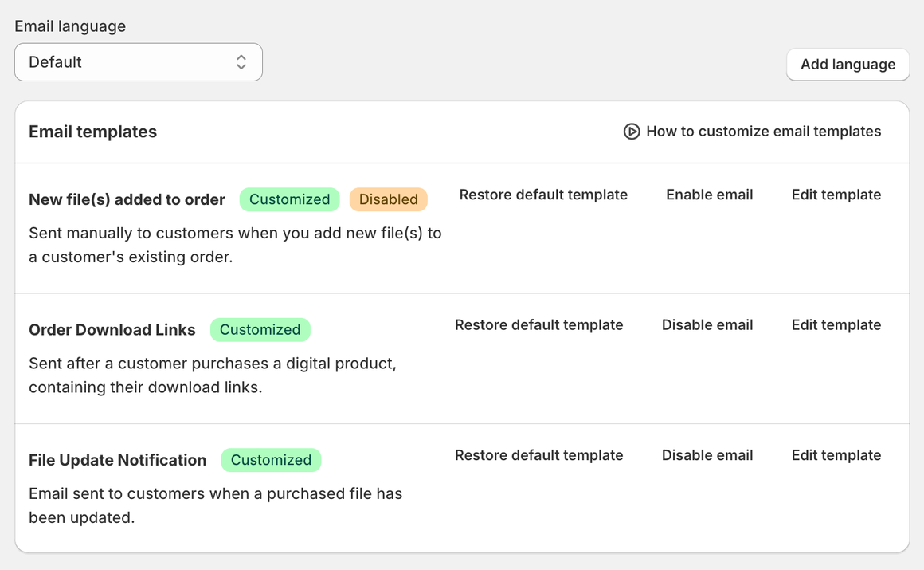Edit template for File Update Notification
Image resolution: width=924 pixels, height=570 pixels.
tap(836, 455)
